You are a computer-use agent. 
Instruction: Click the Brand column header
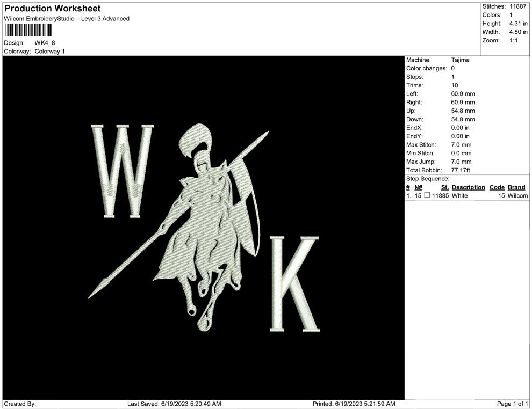(516, 187)
